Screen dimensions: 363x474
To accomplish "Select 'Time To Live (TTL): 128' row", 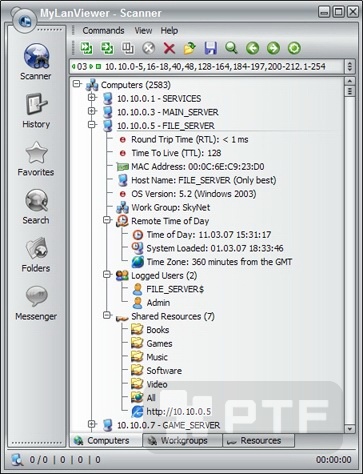I will [176, 153].
